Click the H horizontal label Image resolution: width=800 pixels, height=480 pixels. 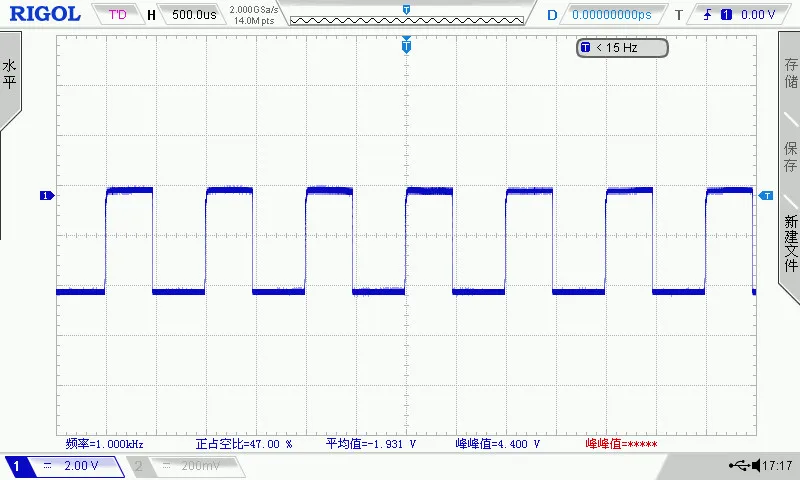click(x=151, y=15)
